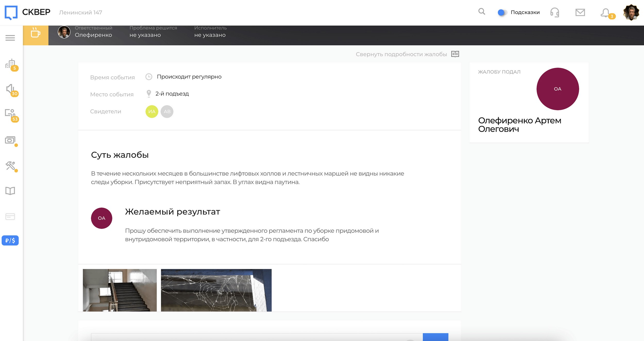Toggle the Подсказки hints switch

point(502,12)
